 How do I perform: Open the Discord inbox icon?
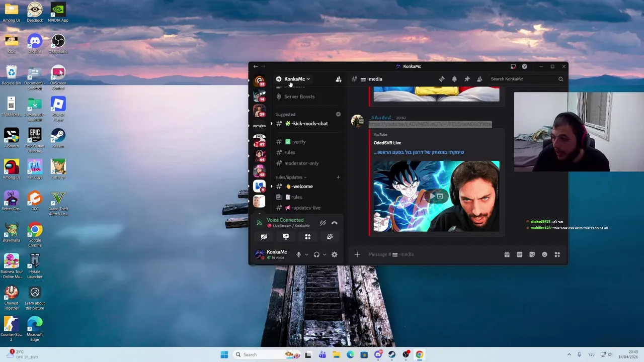pyautogui.click(x=513, y=66)
